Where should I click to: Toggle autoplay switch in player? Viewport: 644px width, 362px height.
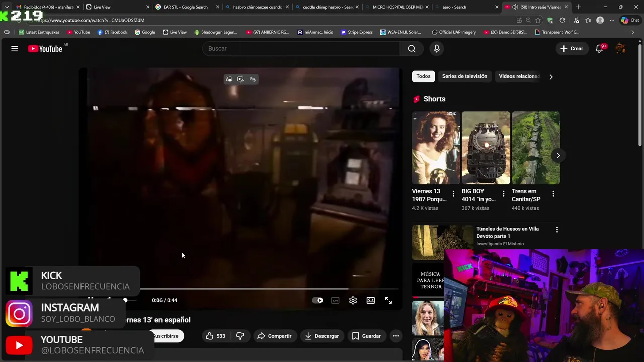click(x=317, y=300)
